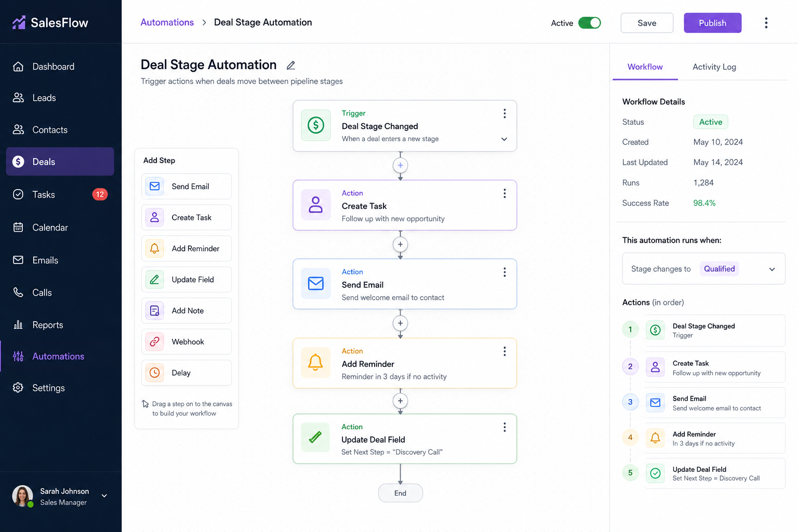Click Last Updated May 14, 2024 value

718,163
